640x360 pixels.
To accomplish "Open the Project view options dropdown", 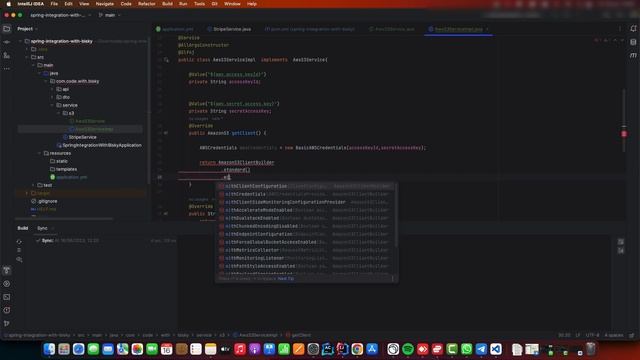I will pyautogui.click(x=27, y=29).
